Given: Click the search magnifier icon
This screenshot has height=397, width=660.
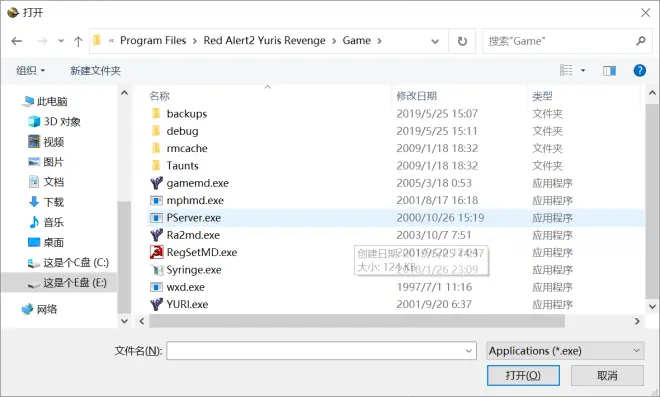Looking at the screenshot, I should tap(641, 41).
